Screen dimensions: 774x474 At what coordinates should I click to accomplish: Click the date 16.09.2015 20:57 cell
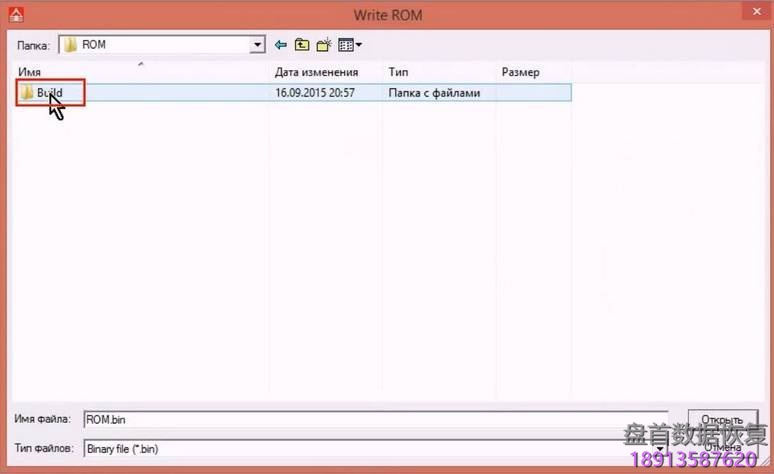tap(315, 93)
